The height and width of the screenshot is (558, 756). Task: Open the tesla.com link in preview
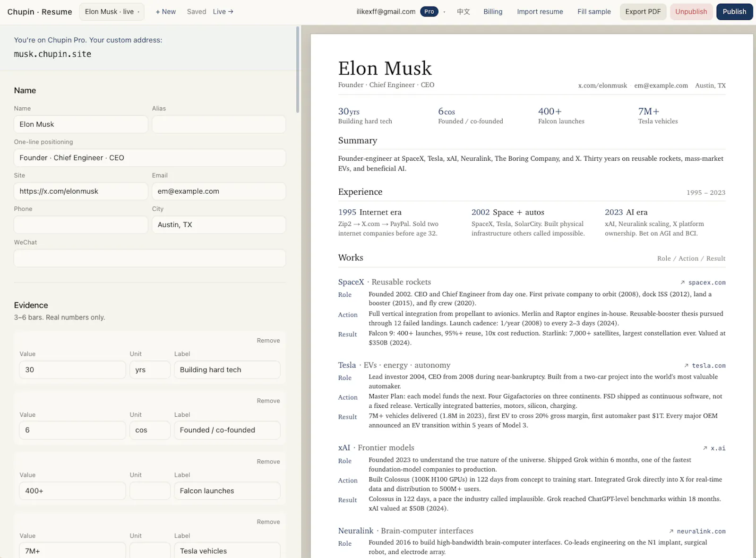[x=705, y=366]
